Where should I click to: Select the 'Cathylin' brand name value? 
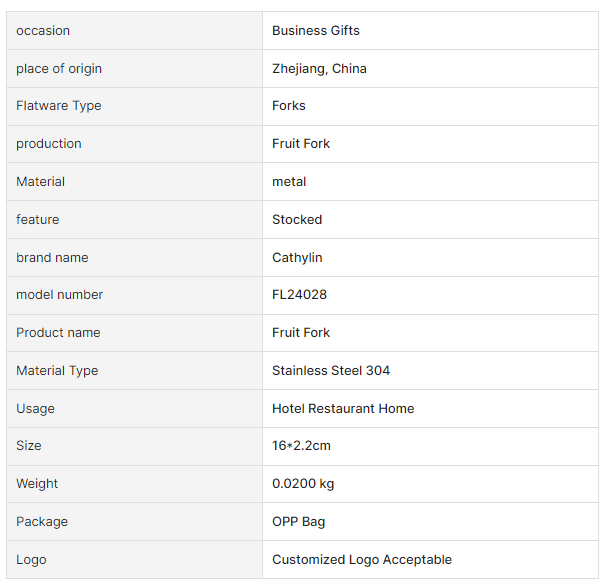pos(297,258)
